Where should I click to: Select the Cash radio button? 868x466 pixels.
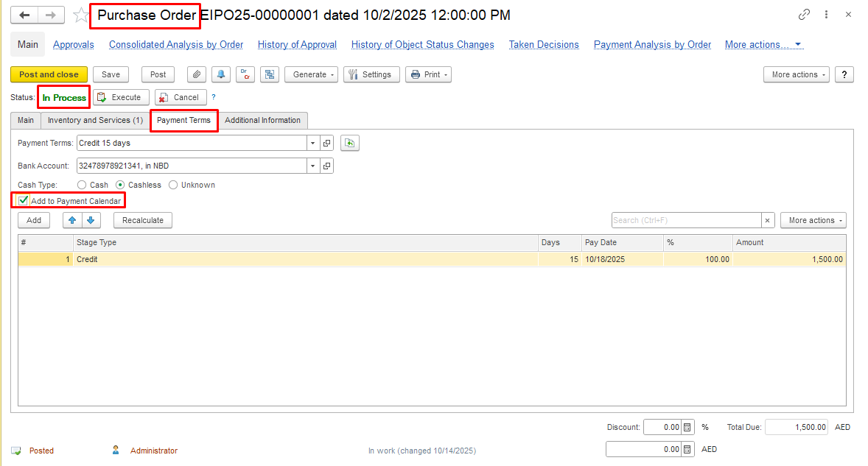tap(82, 185)
